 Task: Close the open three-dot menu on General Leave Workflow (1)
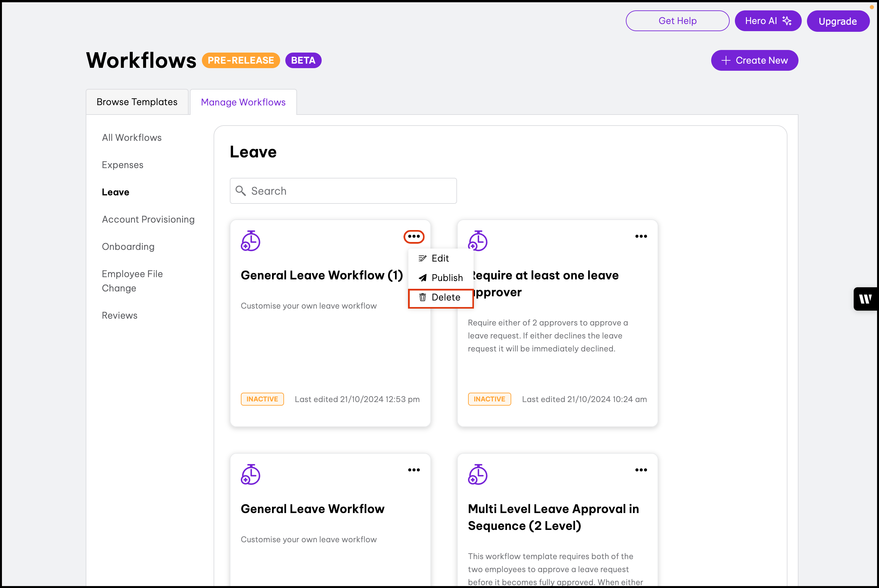pos(414,236)
